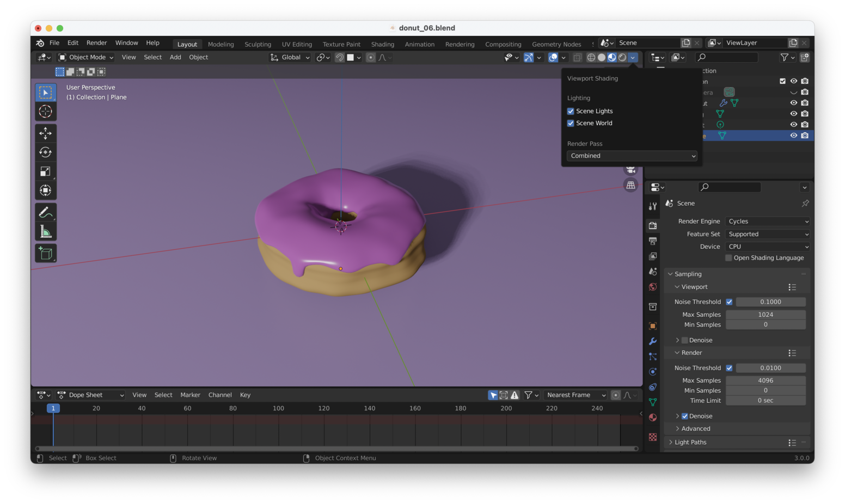Select the Measure tool

click(46, 230)
